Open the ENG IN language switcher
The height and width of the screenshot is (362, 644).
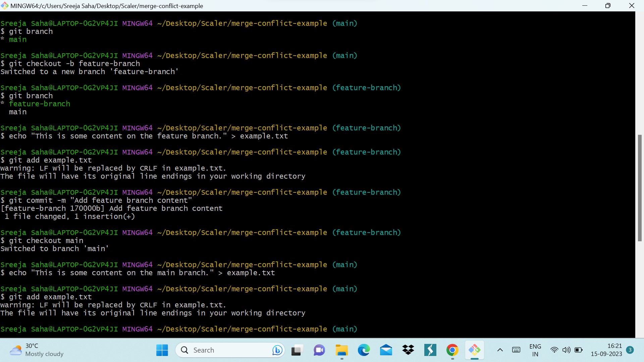click(535, 350)
